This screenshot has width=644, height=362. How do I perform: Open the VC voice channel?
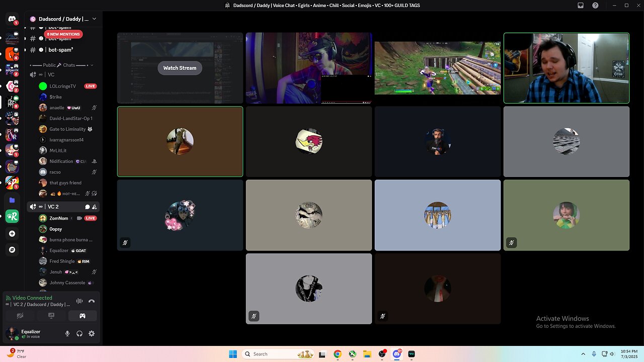(x=64, y=74)
